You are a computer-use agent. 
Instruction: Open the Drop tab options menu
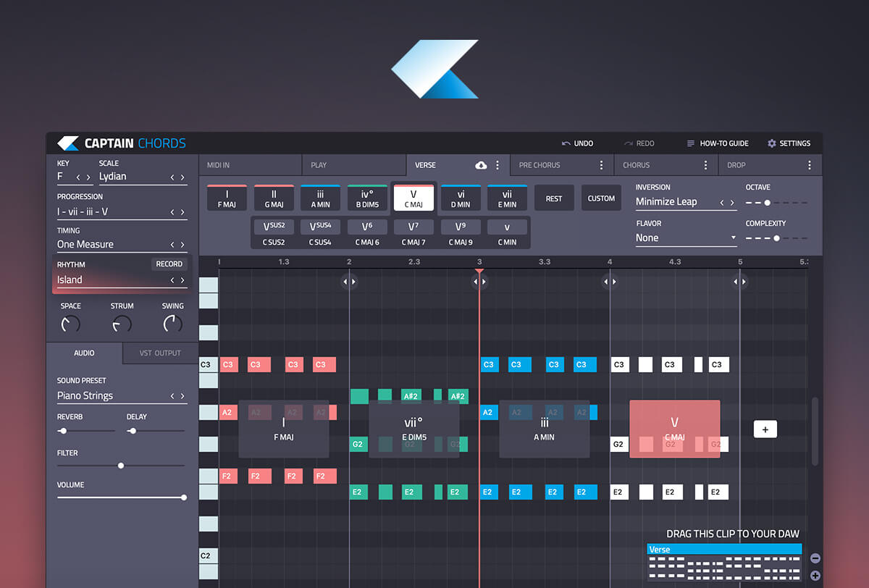point(810,165)
